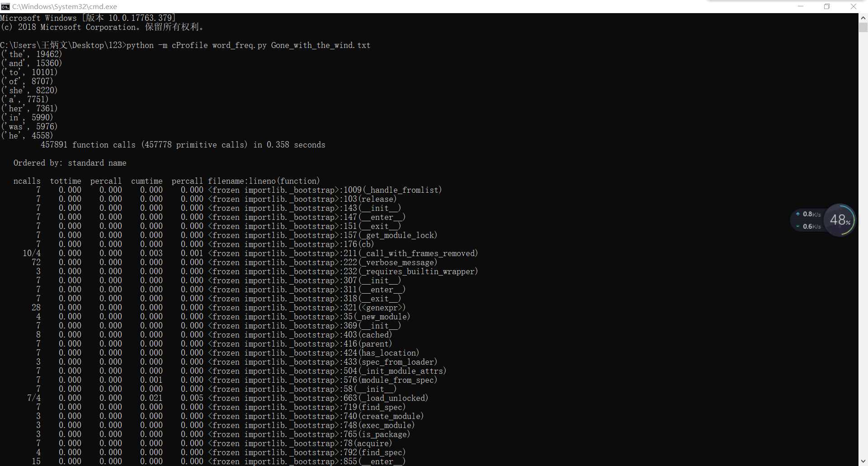
Task: Click the :103(release) row
Action: click(x=217, y=199)
